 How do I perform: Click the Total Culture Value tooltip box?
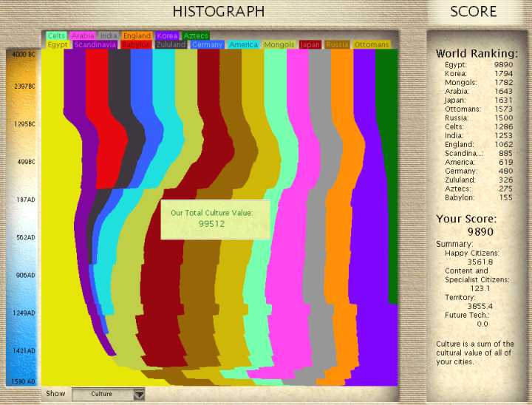pos(211,218)
